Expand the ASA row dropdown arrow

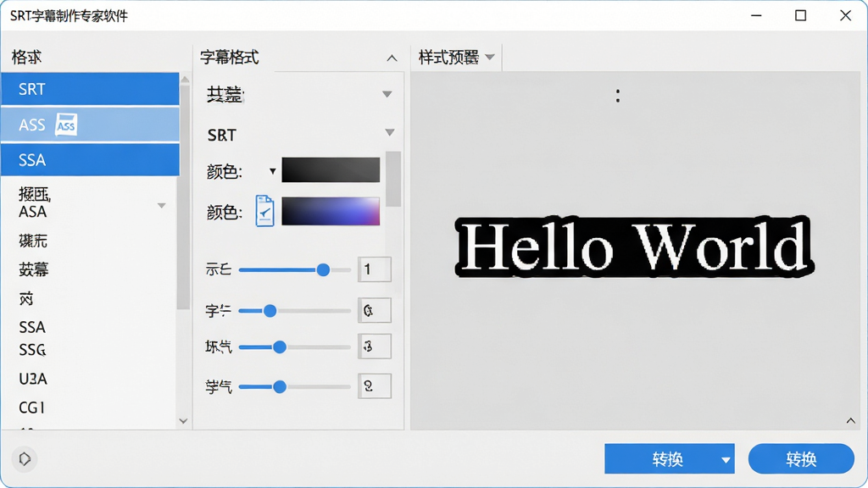click(161, 205)
